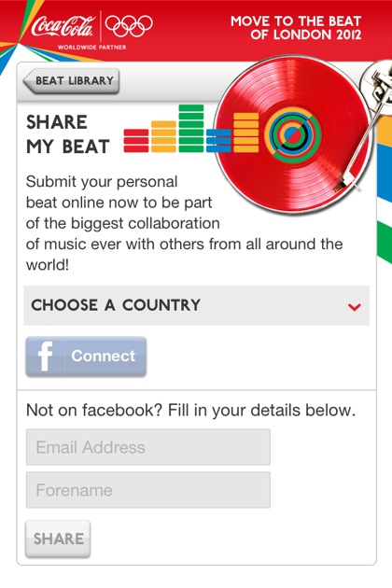The width and height of the screenshot is (392, 588).
Task: Click the Worldwide Partner text
Action: coord(91,48)
